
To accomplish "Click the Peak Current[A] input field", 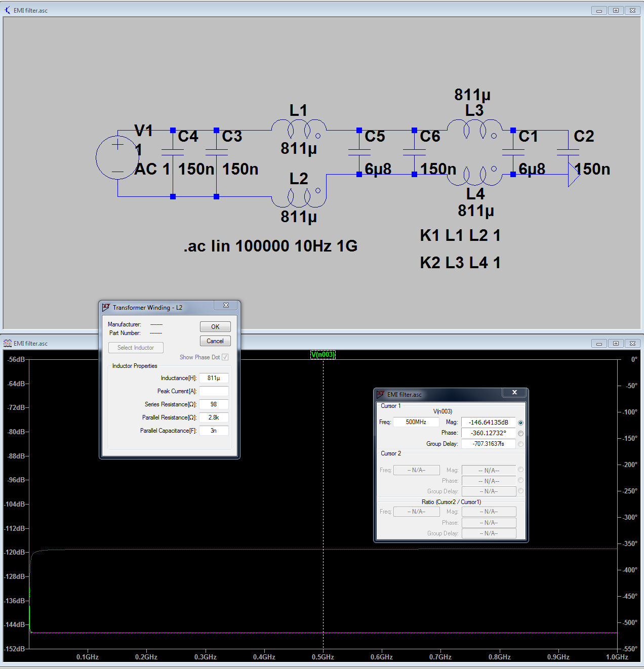I will click(214, 391).
